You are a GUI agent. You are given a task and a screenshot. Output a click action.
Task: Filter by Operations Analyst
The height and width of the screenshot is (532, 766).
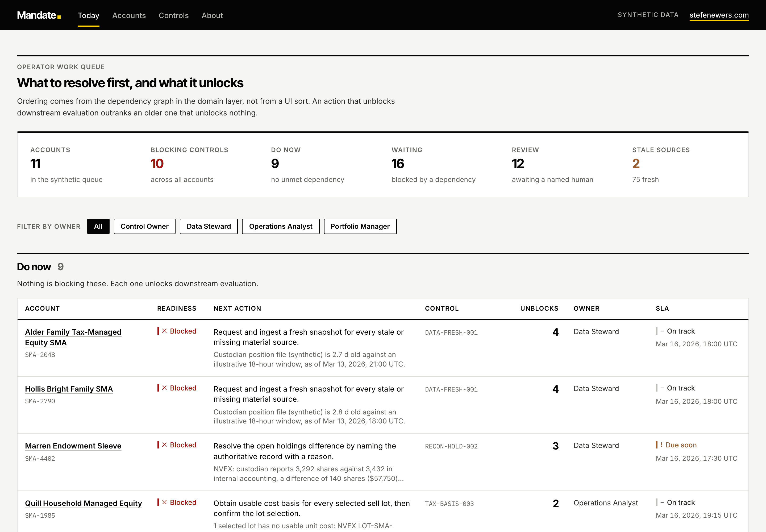coord(281,226)
